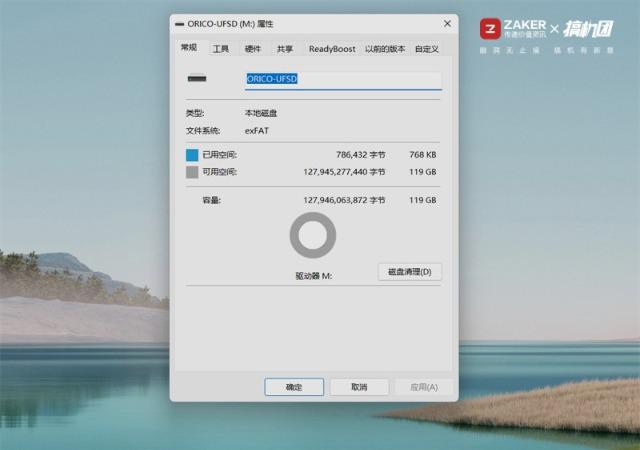
Task: Confirm with the 确定 button
Action: click(294, 387)
